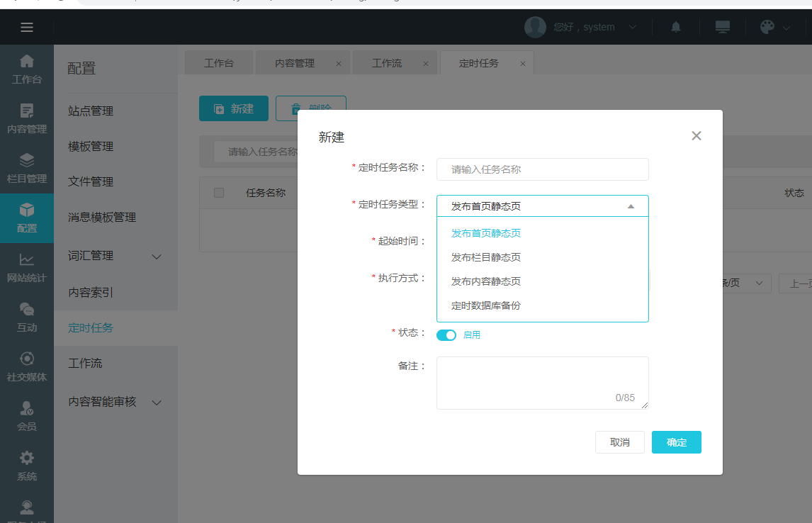Go to 栏目管理 sidebar icon
812x523 pixels.
coord(27,168)
